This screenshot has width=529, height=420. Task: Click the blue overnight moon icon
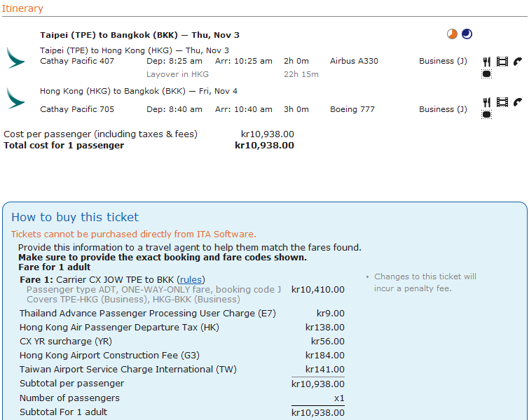click(x=467, y=34)
